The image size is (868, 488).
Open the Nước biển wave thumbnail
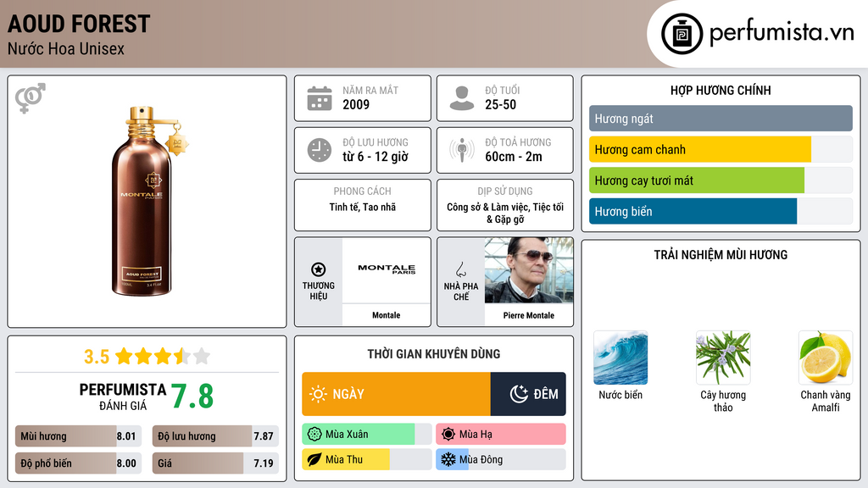[620, 358]
